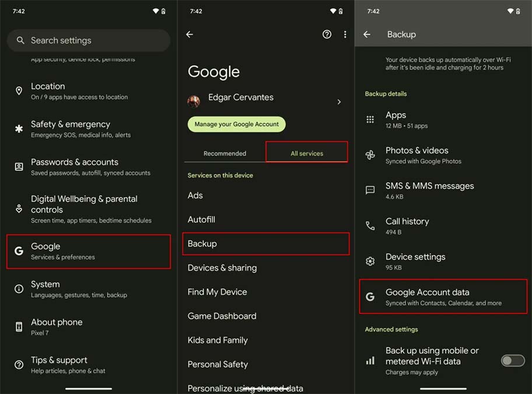Enable backup over mobile or metered Wi-Fi
Screen dimensions: 532x394
pos(512,361)
